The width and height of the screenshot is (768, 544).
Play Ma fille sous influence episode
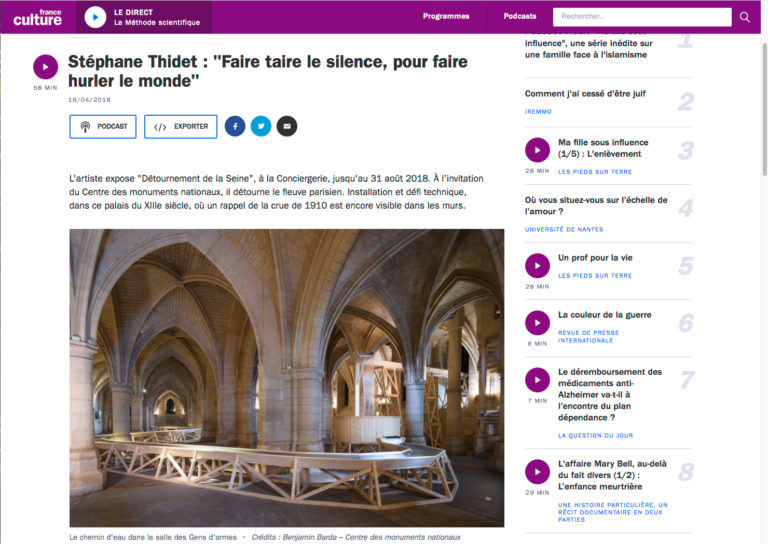click(537, 150)
